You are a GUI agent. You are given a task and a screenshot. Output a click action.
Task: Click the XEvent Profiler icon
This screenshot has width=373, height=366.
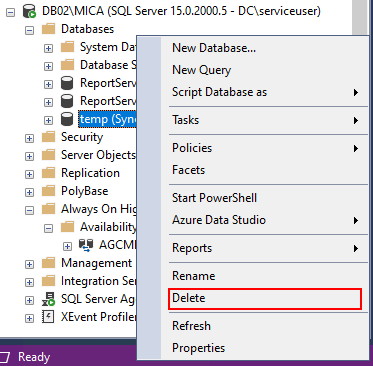pos(48,317)
